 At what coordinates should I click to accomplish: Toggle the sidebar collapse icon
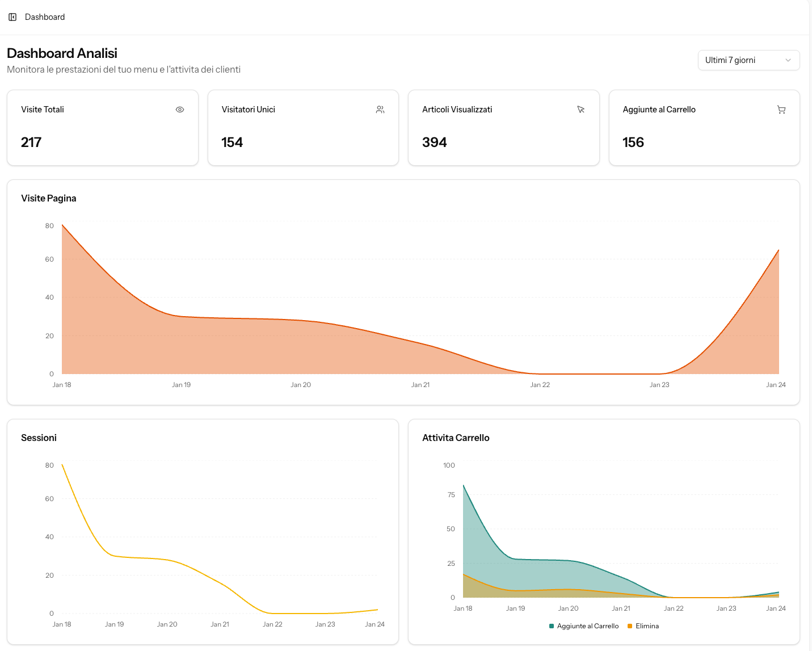12,16
